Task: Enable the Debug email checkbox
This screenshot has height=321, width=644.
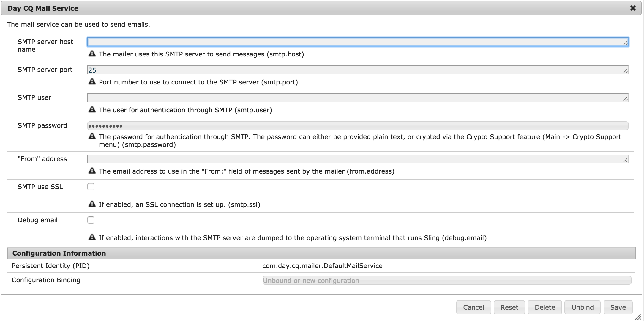Action: tap(91, 220)
